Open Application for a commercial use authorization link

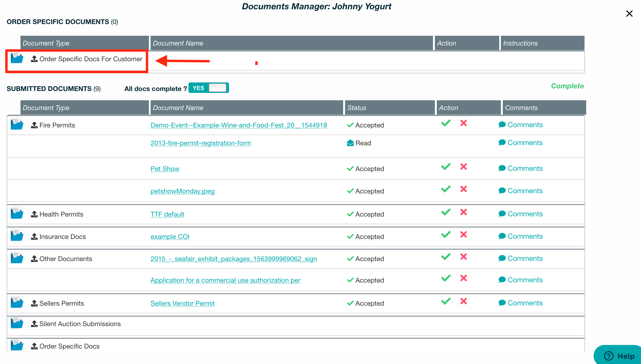click(x=225, y=280)
